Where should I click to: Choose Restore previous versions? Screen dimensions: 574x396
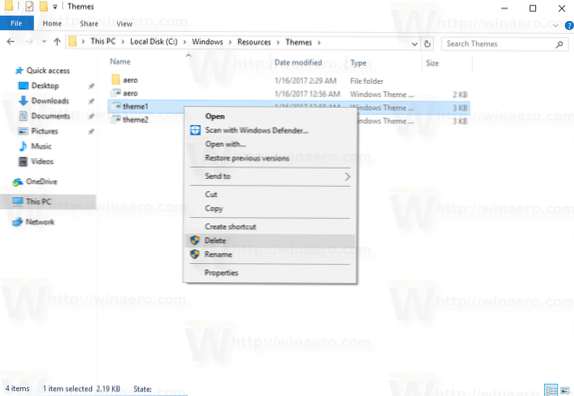pyautogui.click(x=247, y=158)
